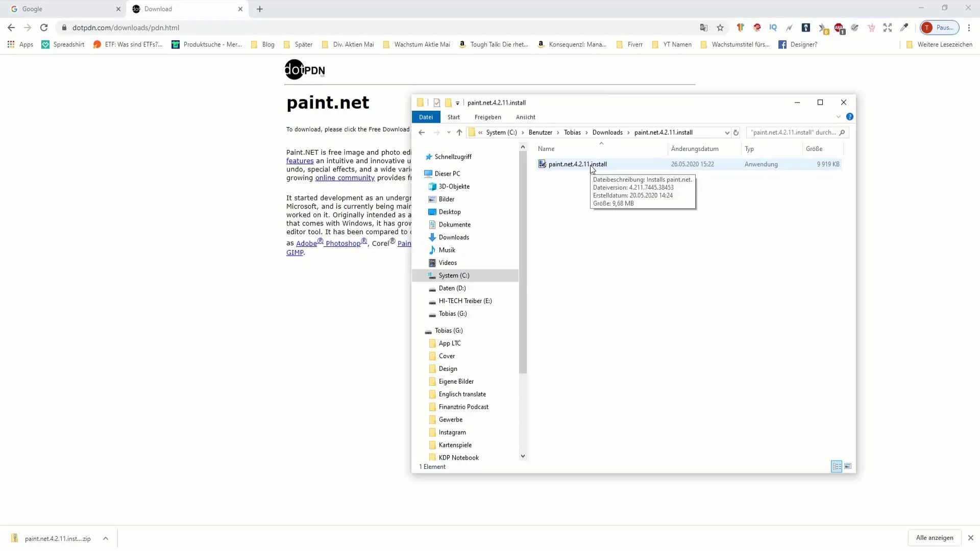Click the navigation pane scrollbar thumb

tap(523, 262)
